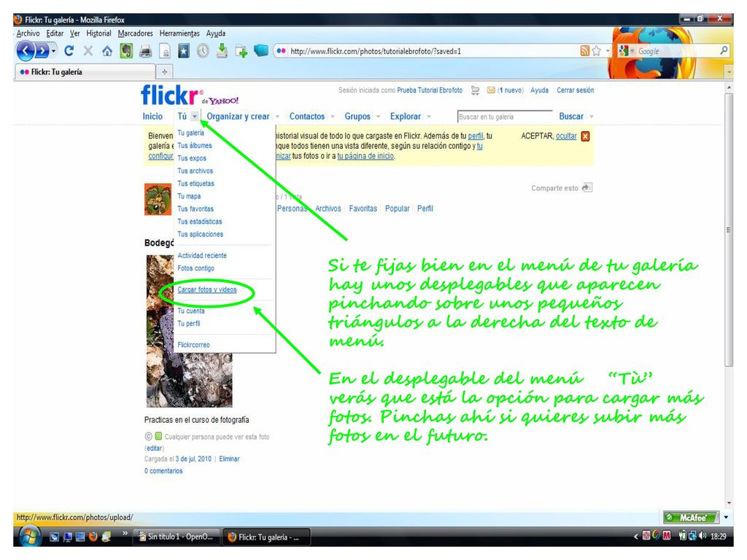
Task: Go forward with the browser forward arrow
Action: (x=42, y=50)
